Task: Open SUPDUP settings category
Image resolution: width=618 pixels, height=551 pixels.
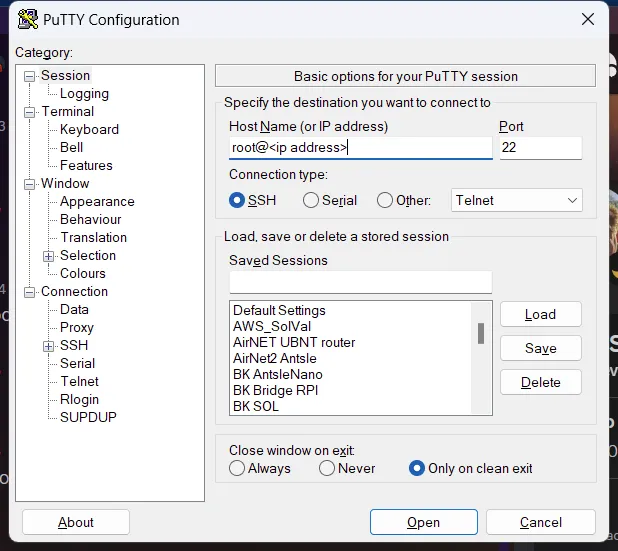Action: coord(88,417)
